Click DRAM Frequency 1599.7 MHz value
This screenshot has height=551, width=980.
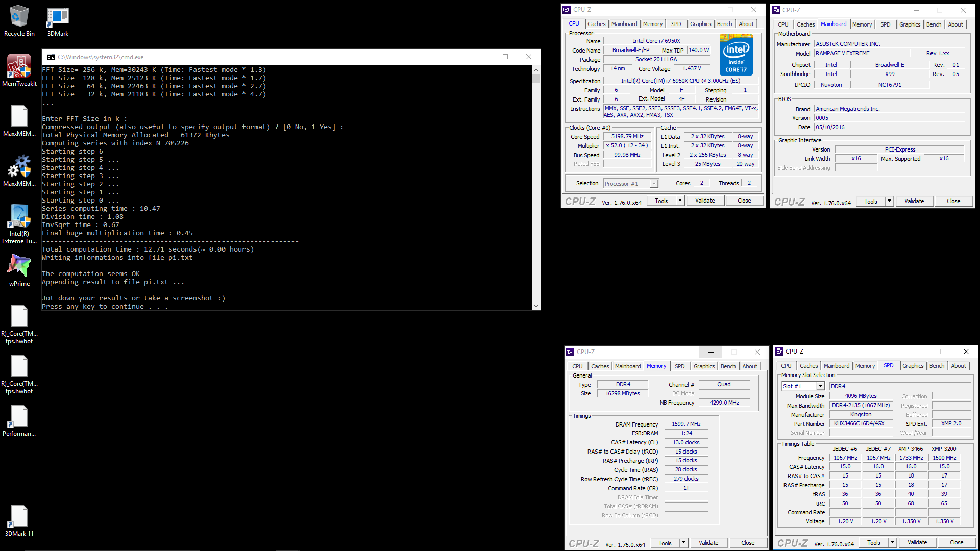tap(686, 424)
